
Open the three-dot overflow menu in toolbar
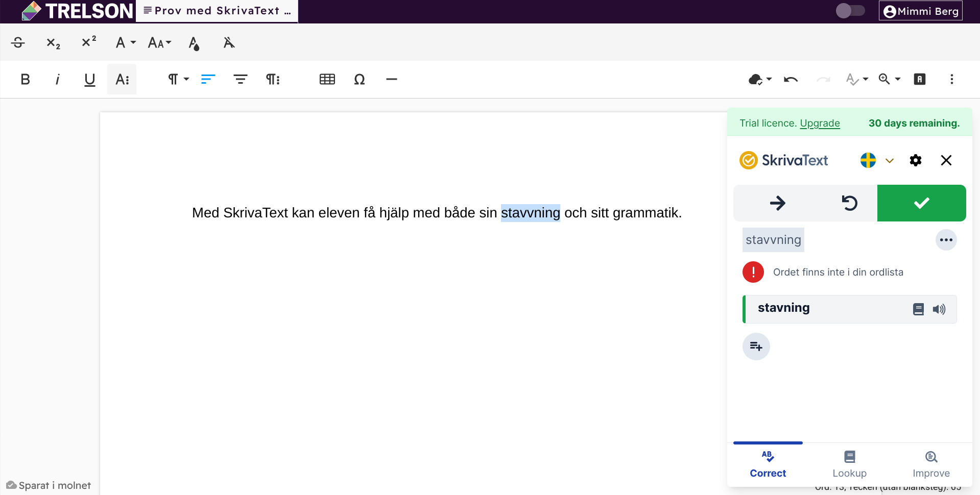pyautogui.click(x=952, y=79)
